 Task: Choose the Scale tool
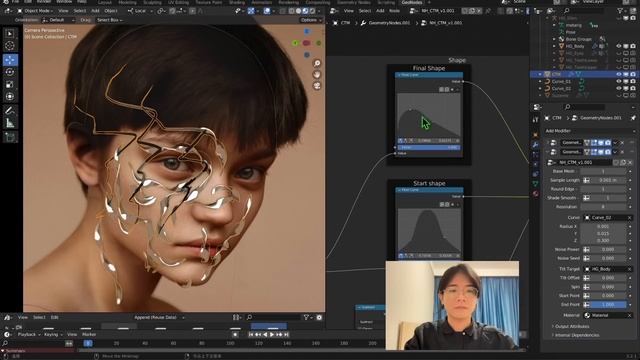pos(10,84)
